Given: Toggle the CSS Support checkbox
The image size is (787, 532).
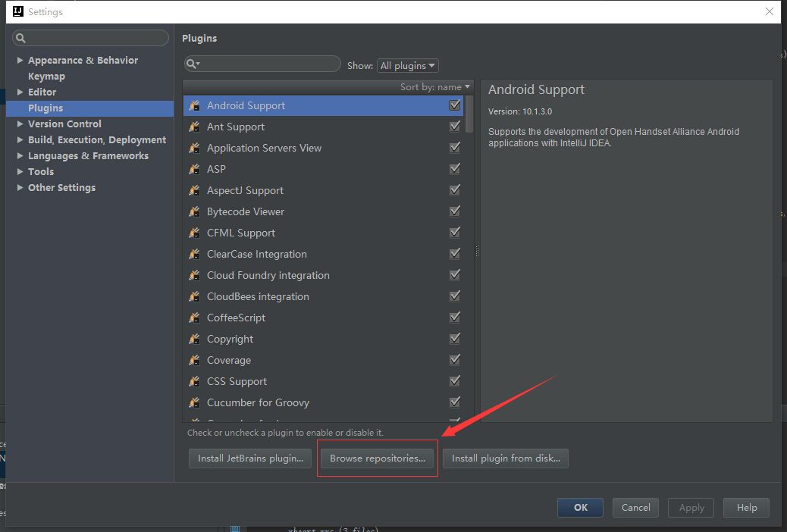Looking at the screenshot, I should tap(455, 381).
